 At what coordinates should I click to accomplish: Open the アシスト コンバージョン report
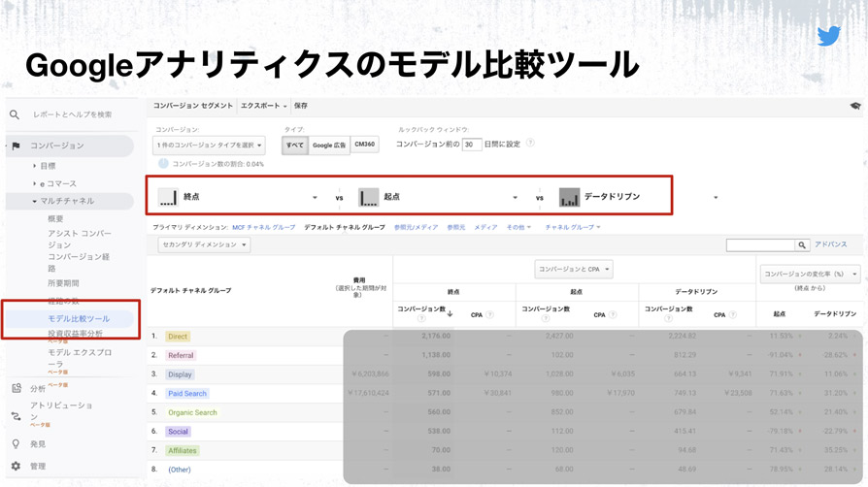[80, 239]
